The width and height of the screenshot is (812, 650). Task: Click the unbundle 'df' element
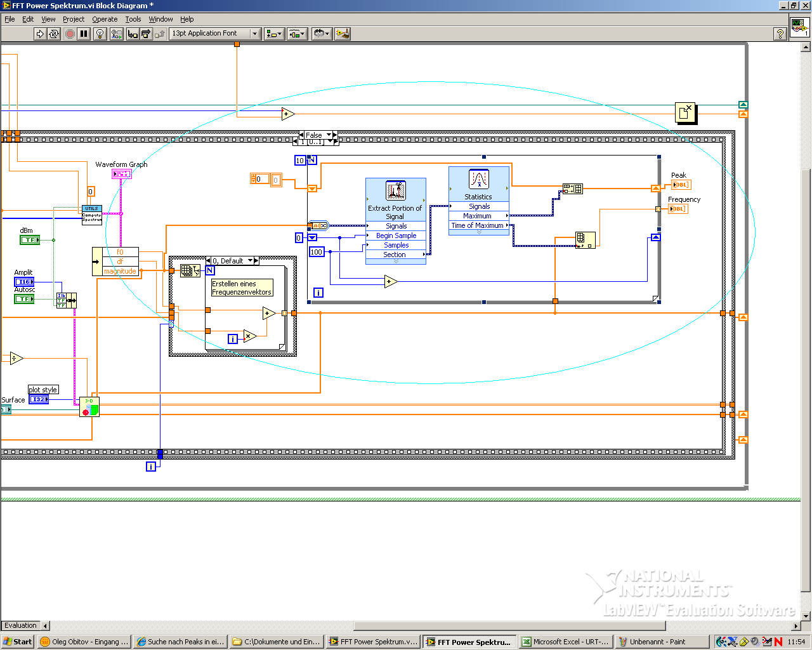tap(120, 262)
